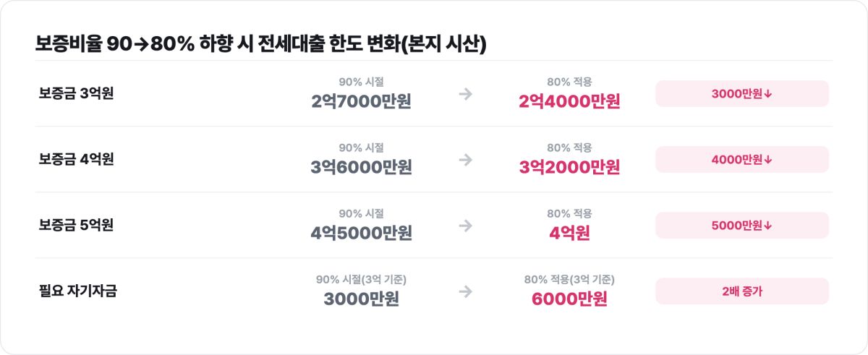Viewport: 868px width, 355px height.
Task: Select the 보증금 4억원 row label
Action: pyautogui.click(x=76, y=160)
